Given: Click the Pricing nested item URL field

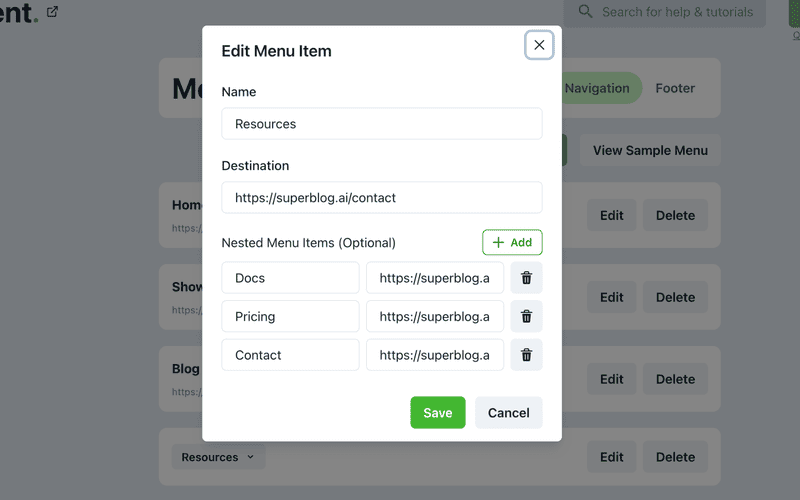Looking at the screenshot, I should point(434,317).
